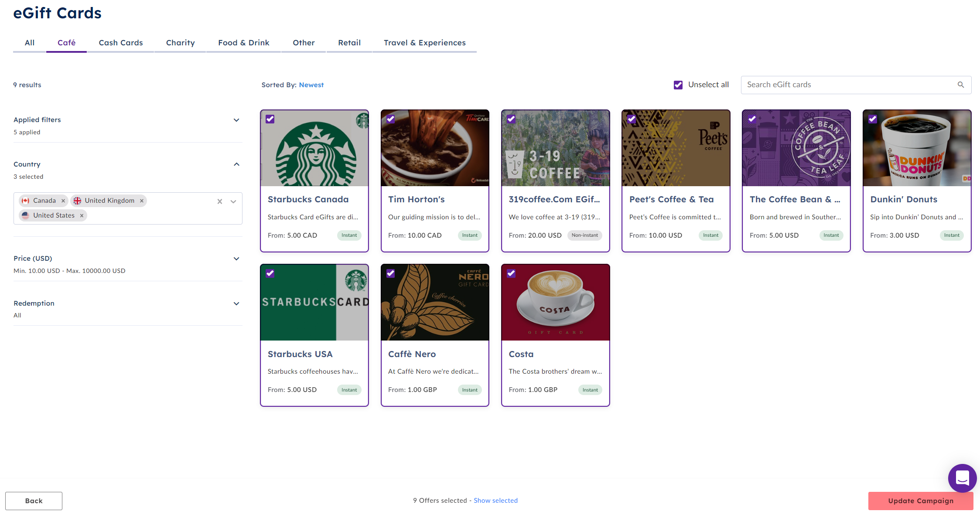
Task: Open the Cash Cards tab
Action: (121, 43)
